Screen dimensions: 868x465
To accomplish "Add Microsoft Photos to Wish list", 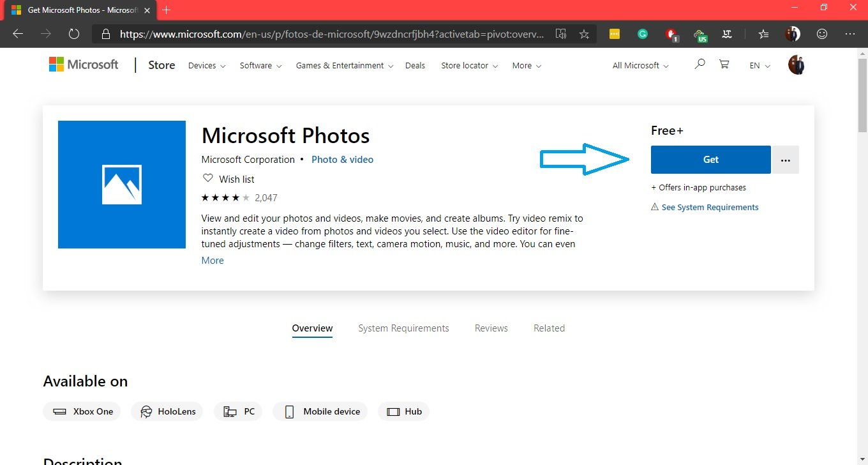I will pos(228,179).
